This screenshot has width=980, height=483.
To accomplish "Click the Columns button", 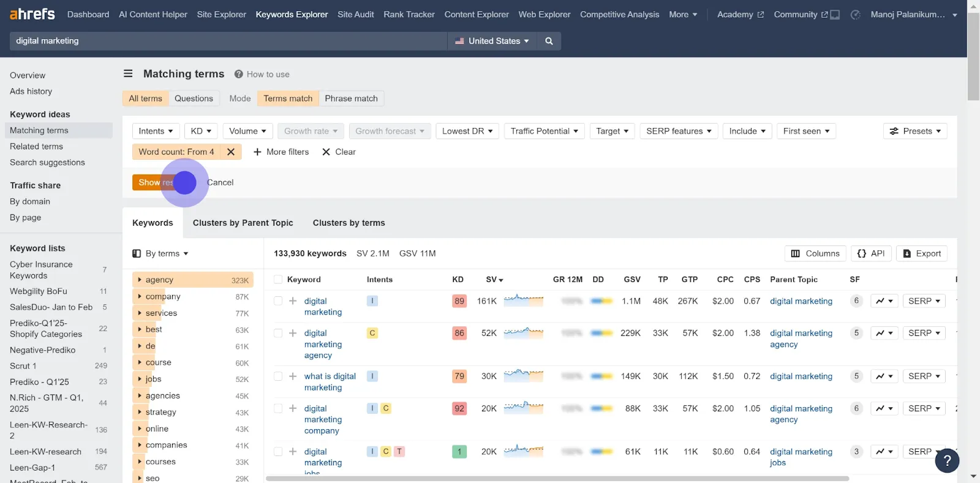I will pos(815,253).
